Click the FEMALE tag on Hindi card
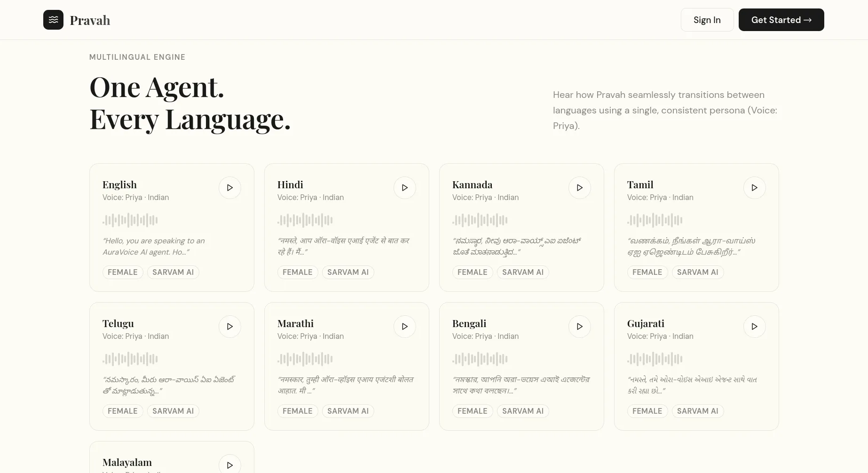The width and height of the screenshot is (868, 473). coord(298,272)
